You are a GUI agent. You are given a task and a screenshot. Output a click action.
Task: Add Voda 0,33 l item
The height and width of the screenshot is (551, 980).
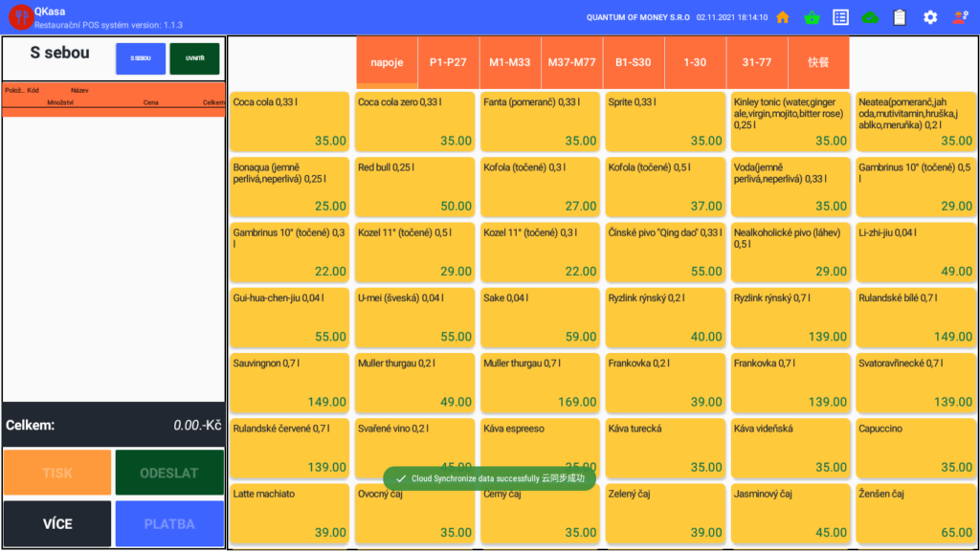791,187
